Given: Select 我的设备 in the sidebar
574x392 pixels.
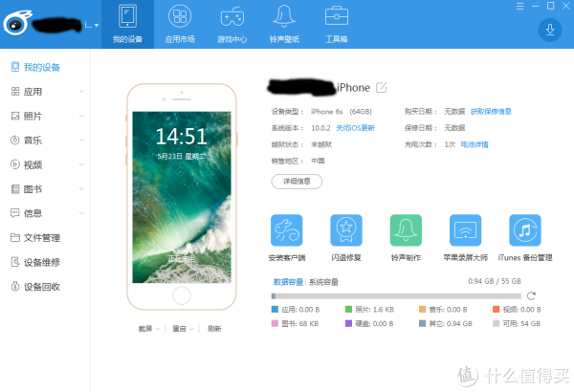Looking at the screenshot, I should click(36, 67).
